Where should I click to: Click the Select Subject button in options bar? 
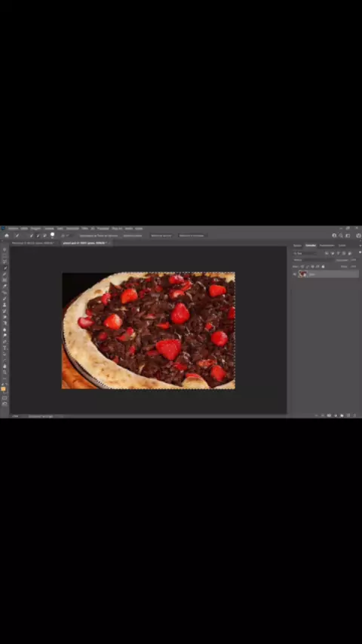pos(161,236)
